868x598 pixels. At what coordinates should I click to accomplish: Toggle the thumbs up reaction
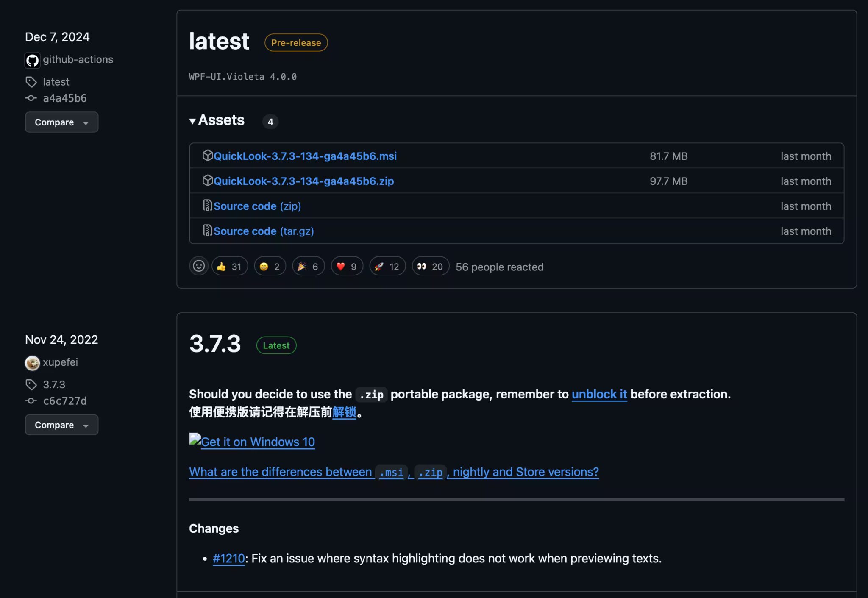coord(229,266)
